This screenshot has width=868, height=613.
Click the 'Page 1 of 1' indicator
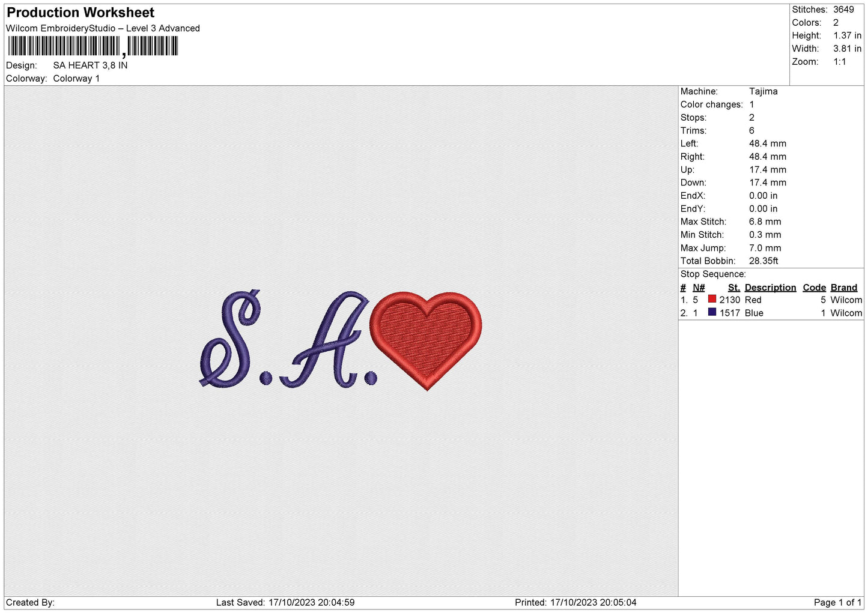pyautogui.click(x=837, y=603)
